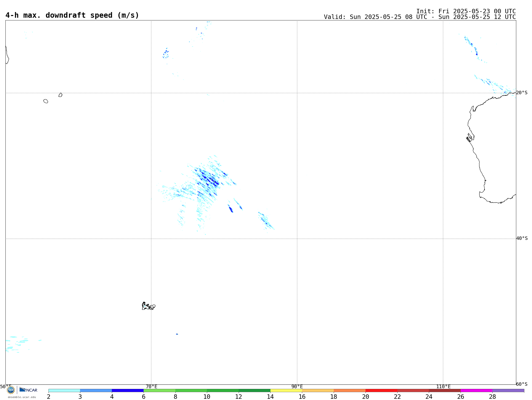Viewport: 532px width, 400px height.
Task: Click the NSF logo icon
Action: click(x=11, y=390)
